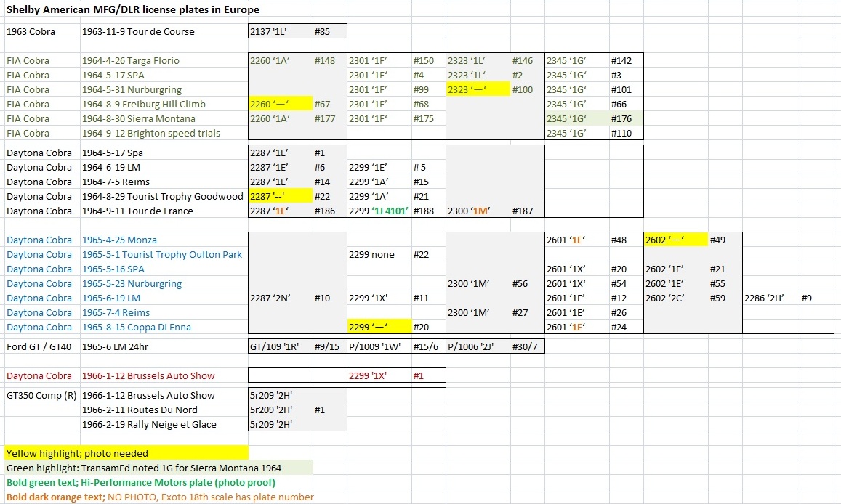Select the spreadsheet title cell about Shelby American
This screenshot has height=504, width=841.
click(x=132, y=10)
